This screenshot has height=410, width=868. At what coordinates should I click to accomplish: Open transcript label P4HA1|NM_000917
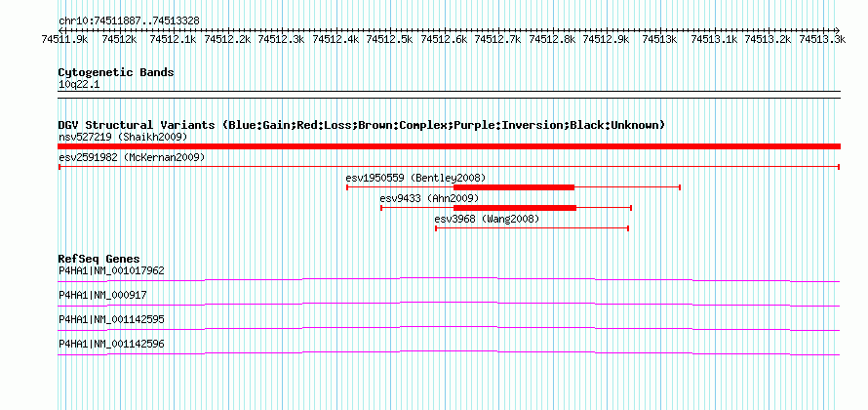point(102,296)
